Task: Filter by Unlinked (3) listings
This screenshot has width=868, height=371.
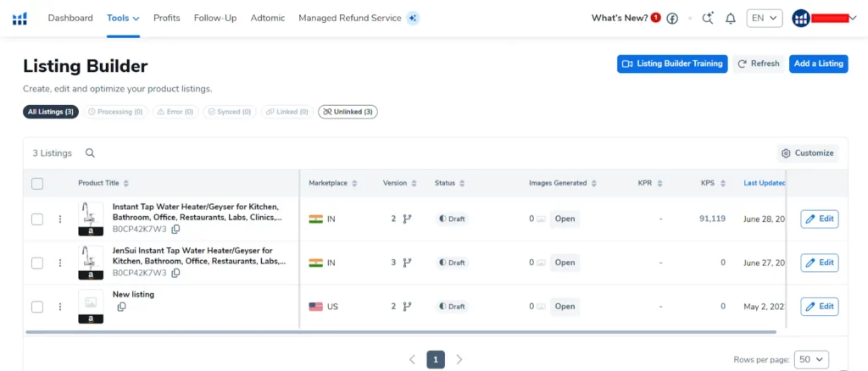Action: 348,111
